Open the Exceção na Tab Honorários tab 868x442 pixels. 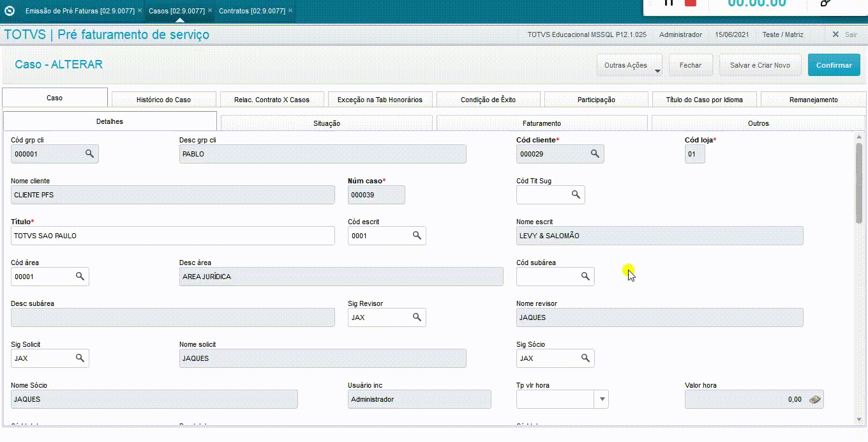tap(380, 100)
